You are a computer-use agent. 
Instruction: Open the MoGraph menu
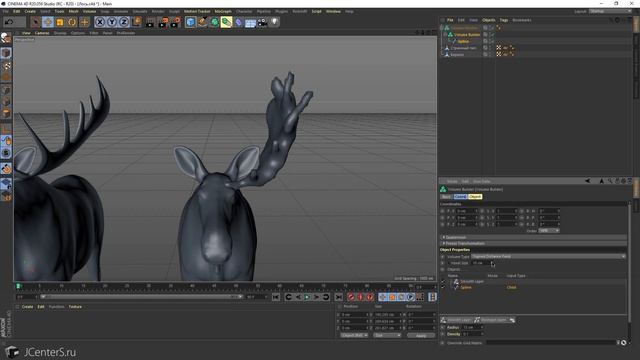tap(223, 11)
